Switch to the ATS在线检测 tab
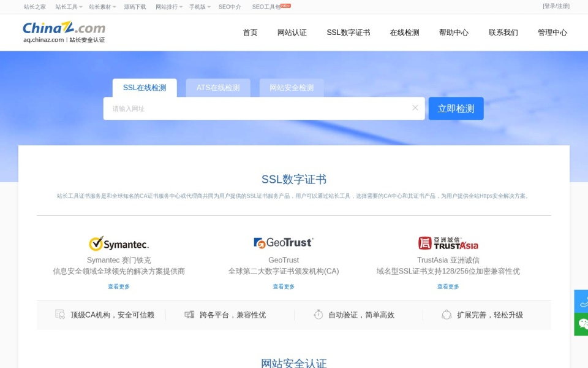This screenshot has height=368, width=588. coord(218,88)
